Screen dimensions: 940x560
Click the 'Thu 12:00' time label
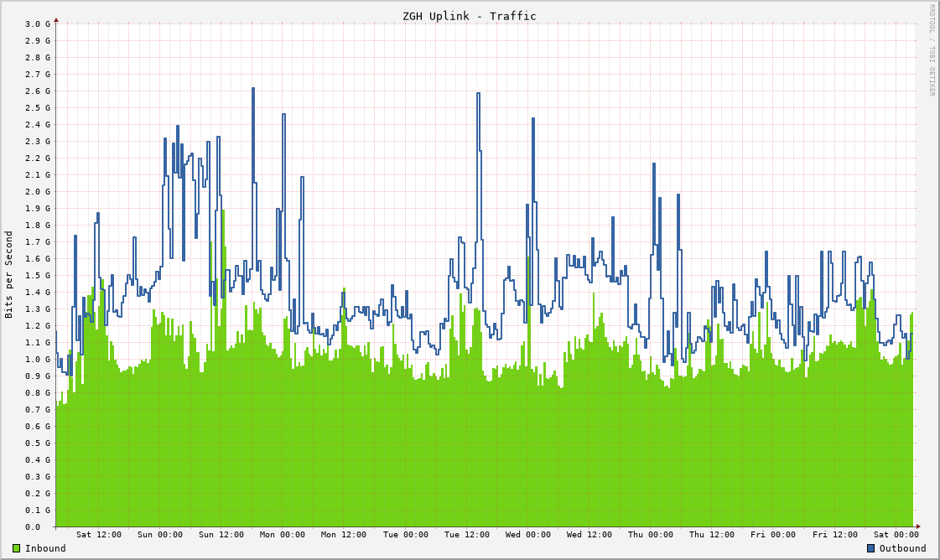(x=712, y=534)
